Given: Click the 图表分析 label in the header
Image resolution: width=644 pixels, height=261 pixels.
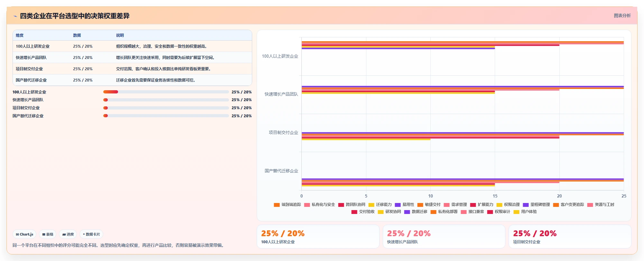Looking at the screenshot, I should [622, 15].
